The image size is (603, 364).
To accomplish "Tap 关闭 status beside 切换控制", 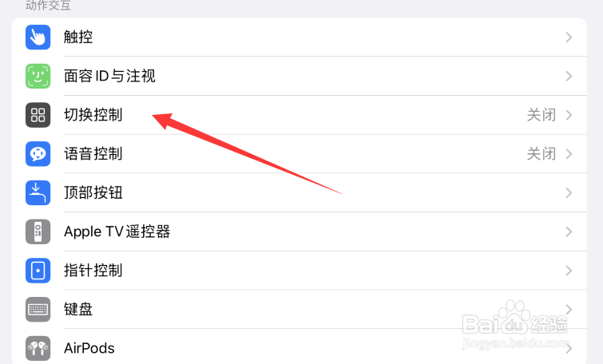I will point(541,115).
